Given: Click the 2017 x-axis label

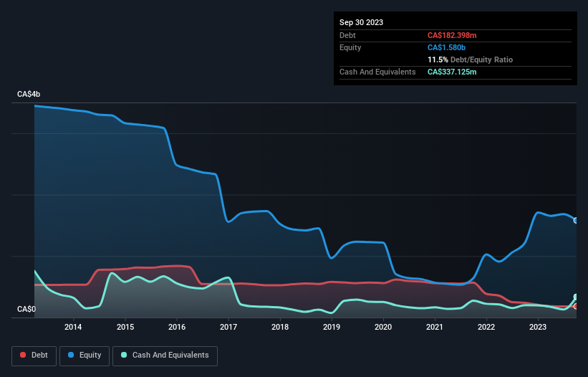Looking at the screenshot, I should tap(228, 327).
